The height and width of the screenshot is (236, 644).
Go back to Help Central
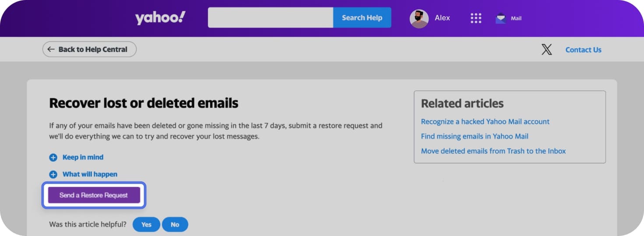pyautogui.click(x=89, y=49)
